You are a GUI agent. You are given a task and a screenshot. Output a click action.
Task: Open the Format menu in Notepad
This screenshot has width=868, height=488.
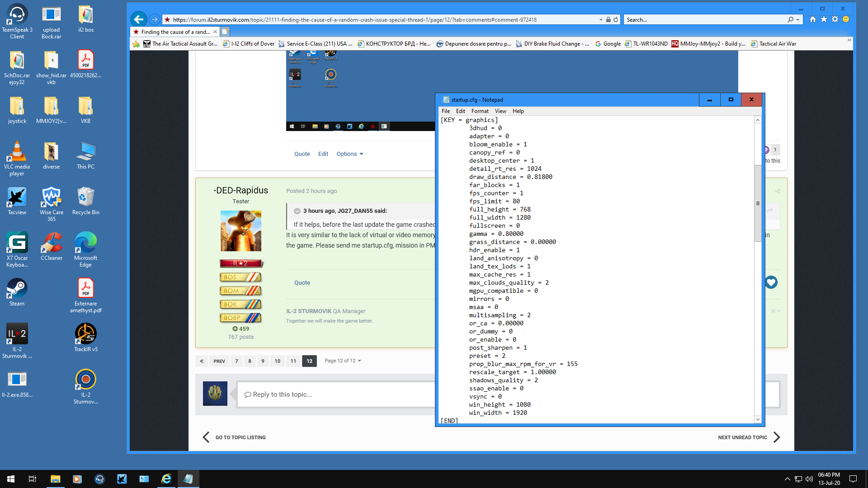click(x=480, y=111)
